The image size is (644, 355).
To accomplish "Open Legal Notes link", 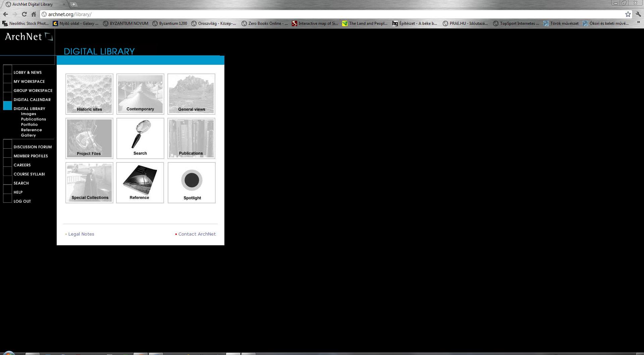I will pyautogui.click(x=81, y=234).
